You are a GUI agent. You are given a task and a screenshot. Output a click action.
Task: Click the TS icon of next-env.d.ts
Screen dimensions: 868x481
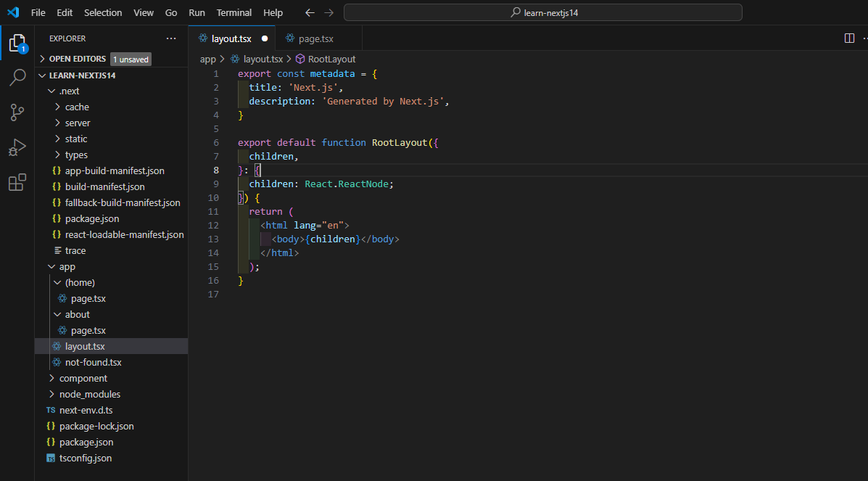tap(51, 410)
